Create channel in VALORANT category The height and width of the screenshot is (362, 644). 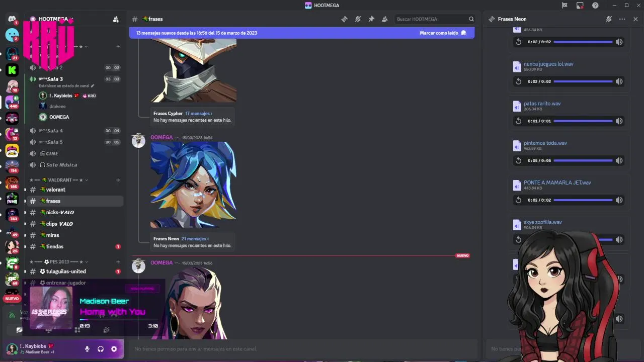pyautogui.click(x=118, y=180)
